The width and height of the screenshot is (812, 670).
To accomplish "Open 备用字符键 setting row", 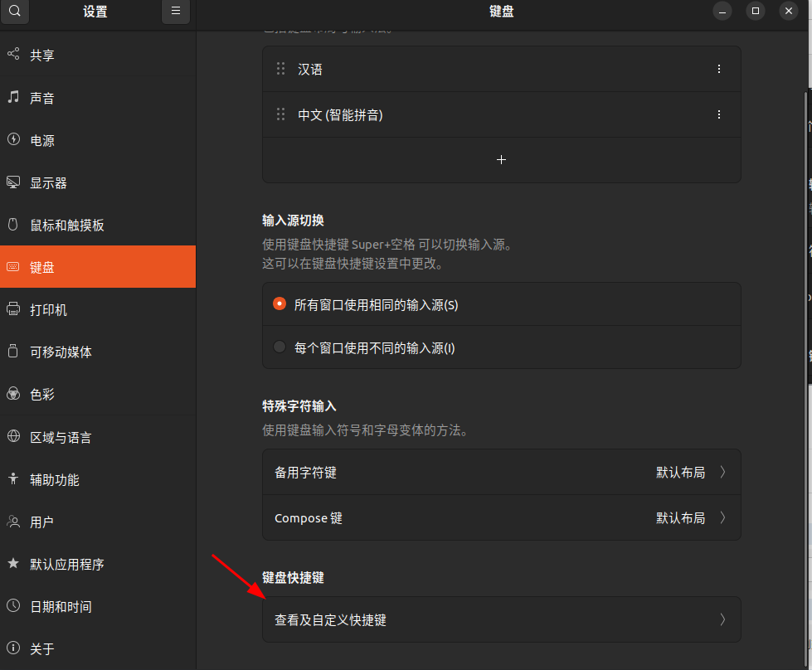I will (501, 472).
